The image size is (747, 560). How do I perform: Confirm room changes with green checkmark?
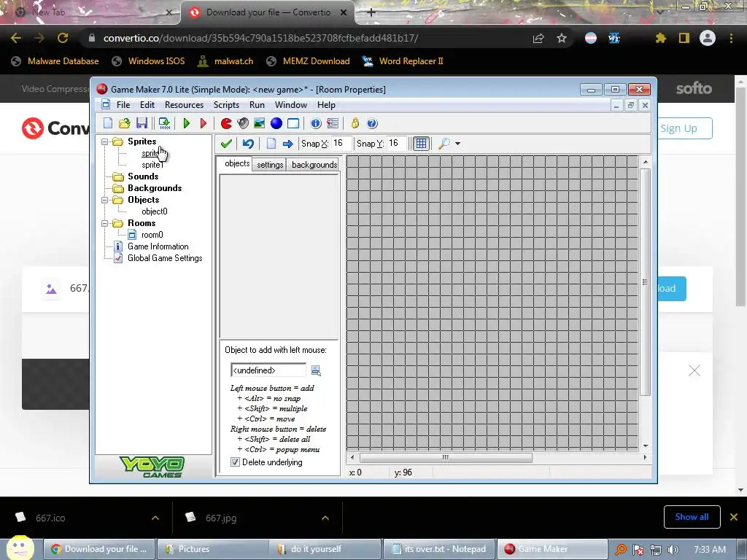pos(226,144)
